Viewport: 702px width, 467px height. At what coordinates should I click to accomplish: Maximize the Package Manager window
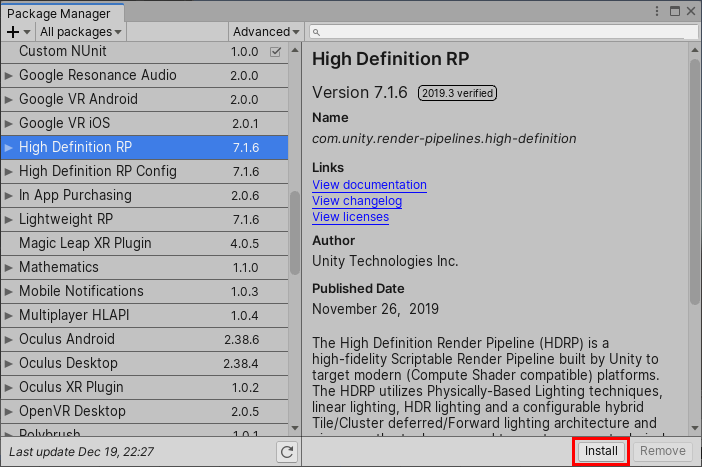tap(675, 11)
